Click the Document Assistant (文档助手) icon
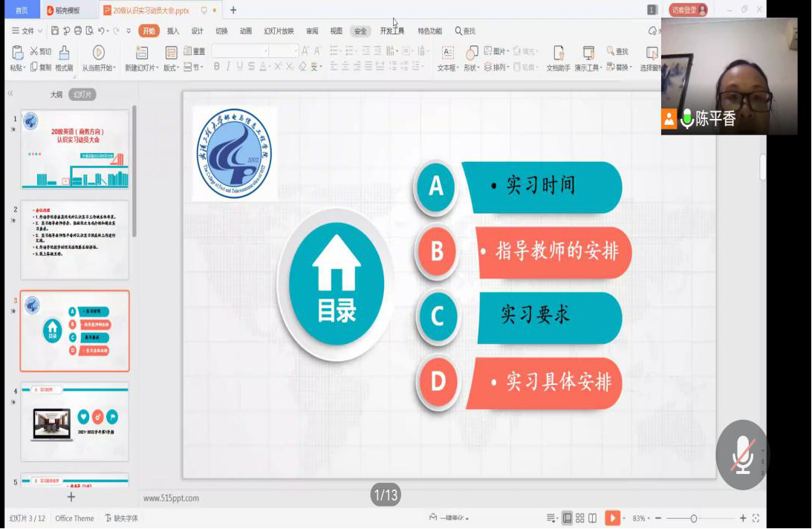812x529 pixels. click(558, 53)
